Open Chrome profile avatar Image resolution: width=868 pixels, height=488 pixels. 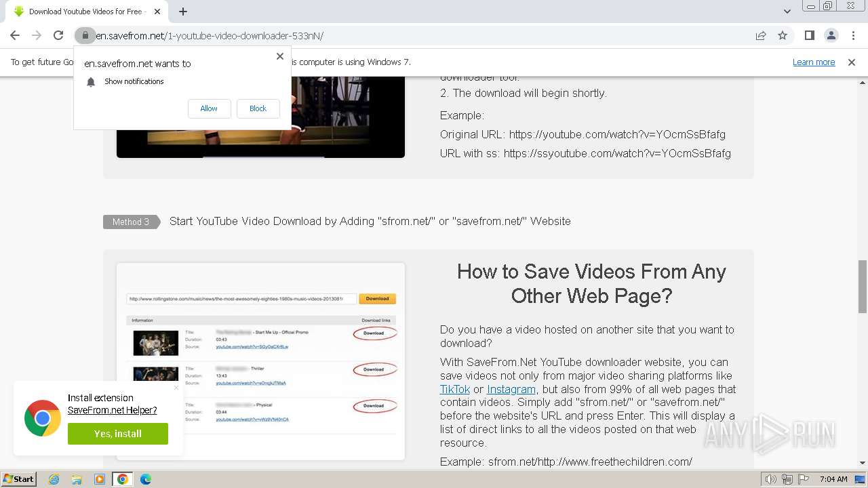coord(831,35)
